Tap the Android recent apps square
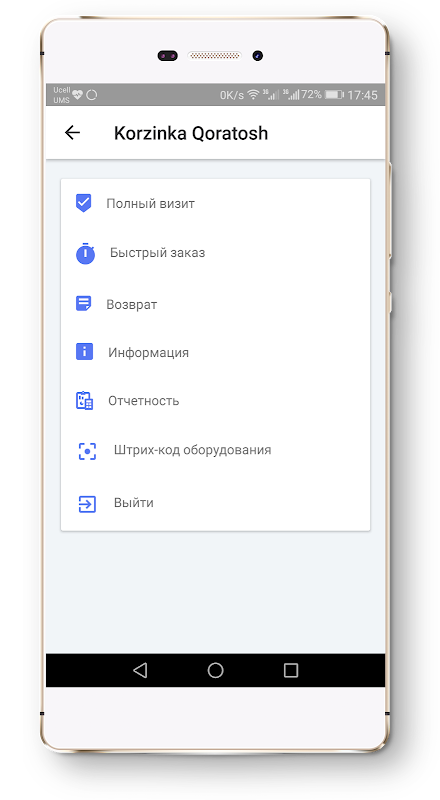440x800 pixels. pyautogui.click(x=290, y=670)
